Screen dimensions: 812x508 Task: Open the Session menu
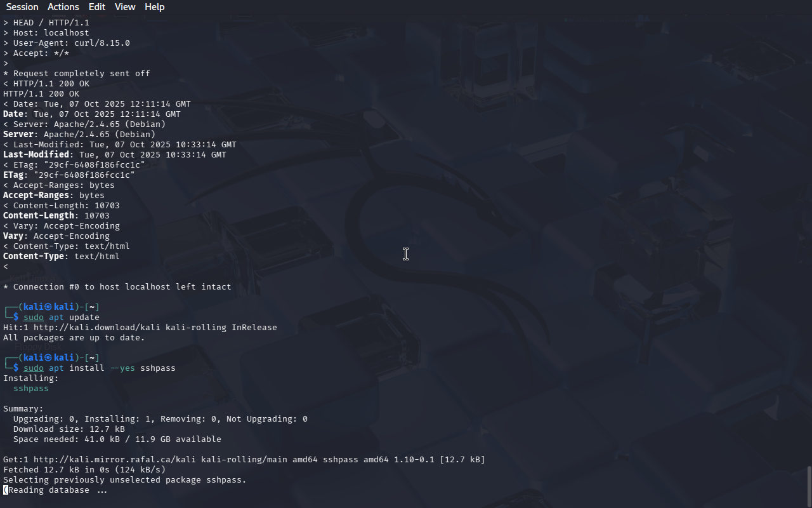(22, 7)
